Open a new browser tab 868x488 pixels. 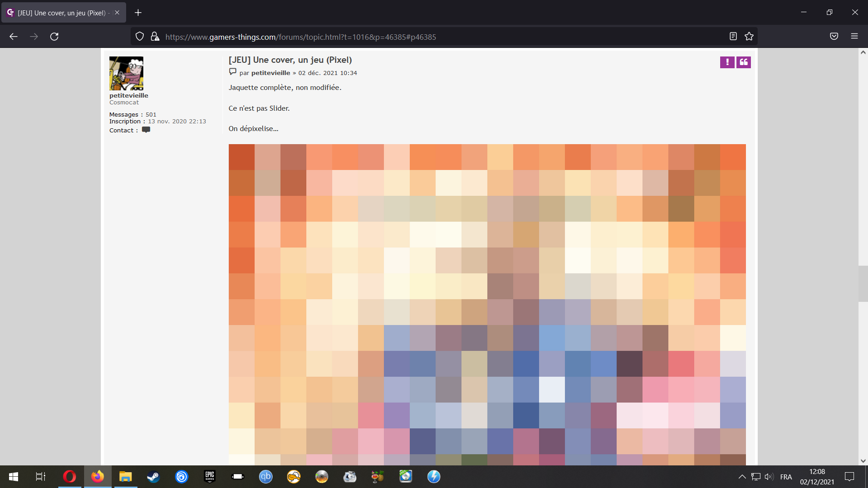click(138, 13)
